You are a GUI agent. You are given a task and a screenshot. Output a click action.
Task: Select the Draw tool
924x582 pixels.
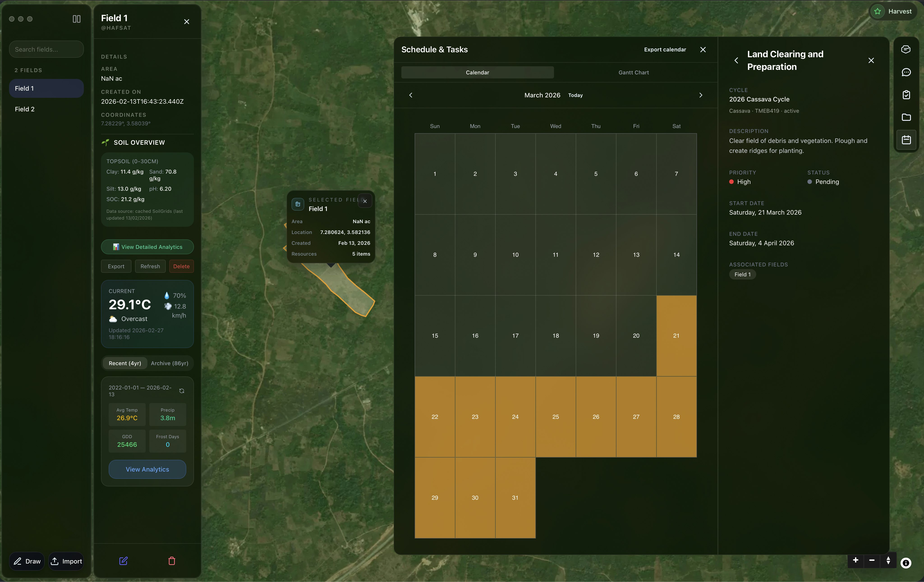tap(26, 561)
